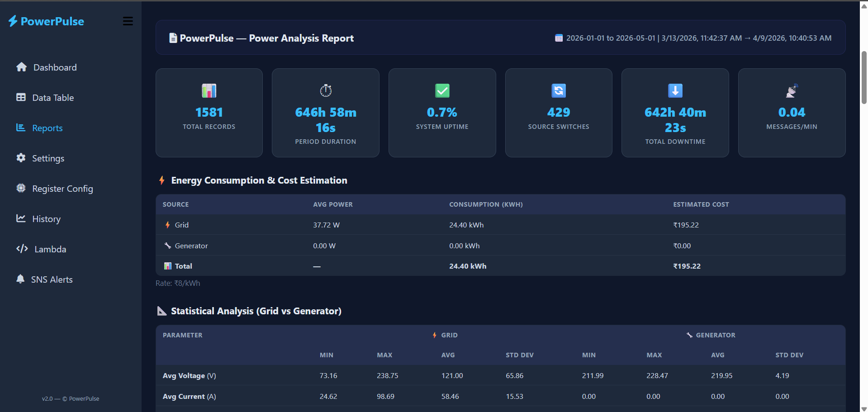Click generator voltage avg 219.95
Screen dimensions: 868x412
(722, 375)
